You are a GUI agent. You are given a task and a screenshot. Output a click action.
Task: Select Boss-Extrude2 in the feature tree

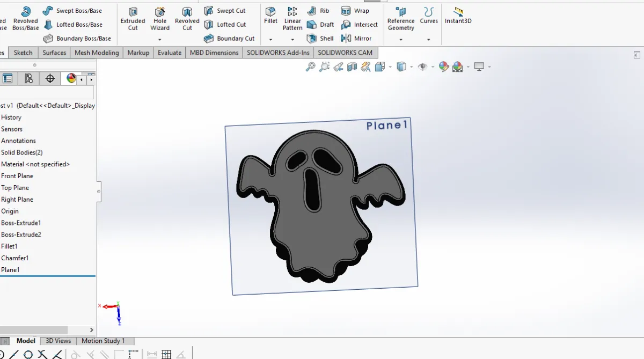pos(21,235)
